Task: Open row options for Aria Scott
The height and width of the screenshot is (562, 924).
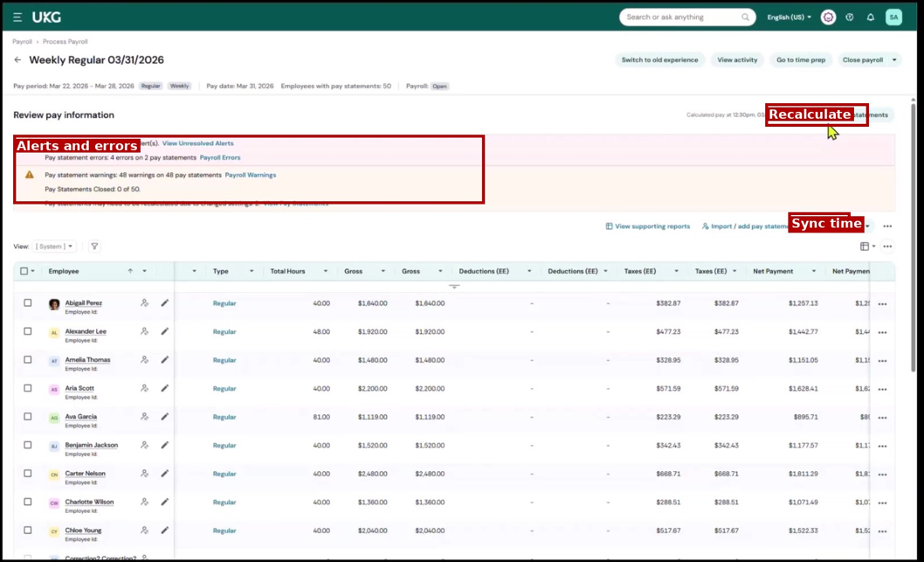Action: (882, 389)
